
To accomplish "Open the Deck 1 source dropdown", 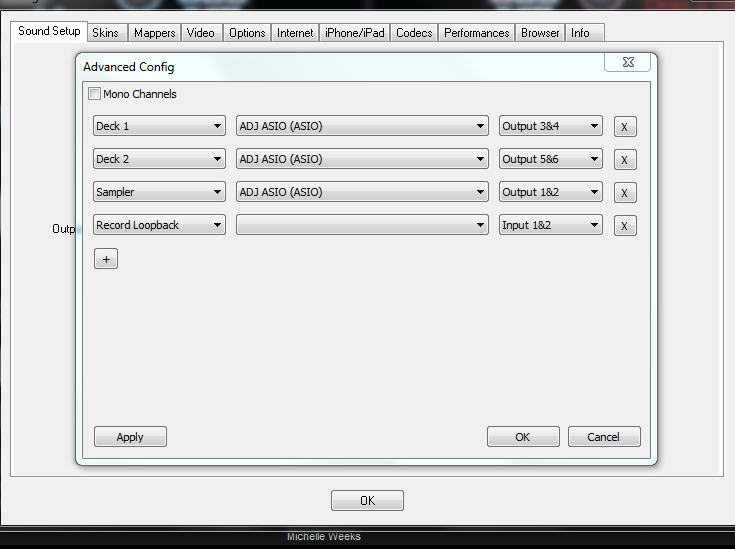I will tap(159, 126).
